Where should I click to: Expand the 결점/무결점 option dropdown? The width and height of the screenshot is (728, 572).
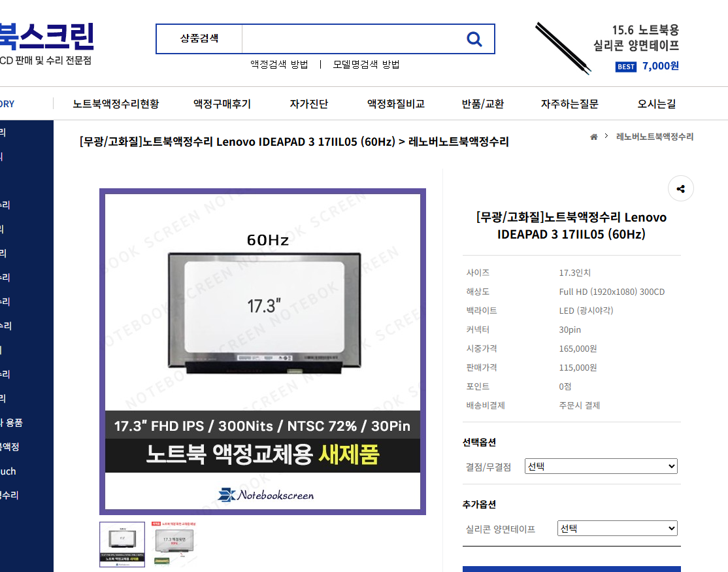(x=601, y=466)
